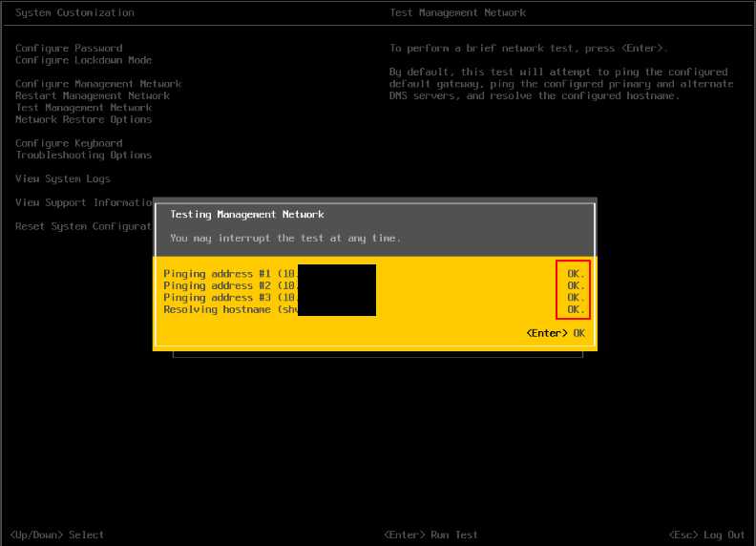Click System Customization header

74,13
